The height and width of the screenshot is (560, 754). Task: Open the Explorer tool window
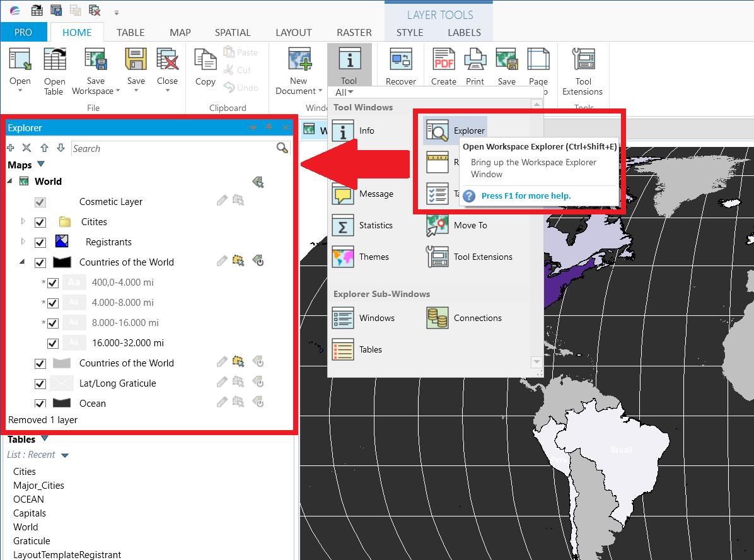point(455,131)
